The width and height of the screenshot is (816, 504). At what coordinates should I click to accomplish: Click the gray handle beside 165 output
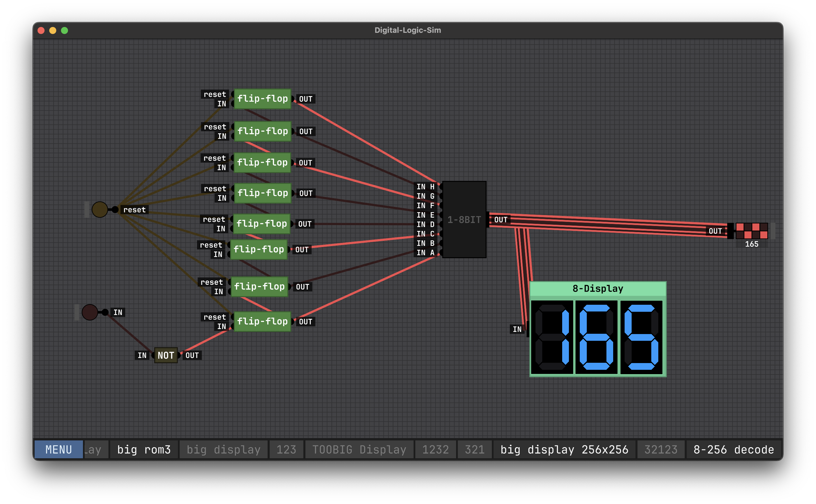click(x=773, y=231)
